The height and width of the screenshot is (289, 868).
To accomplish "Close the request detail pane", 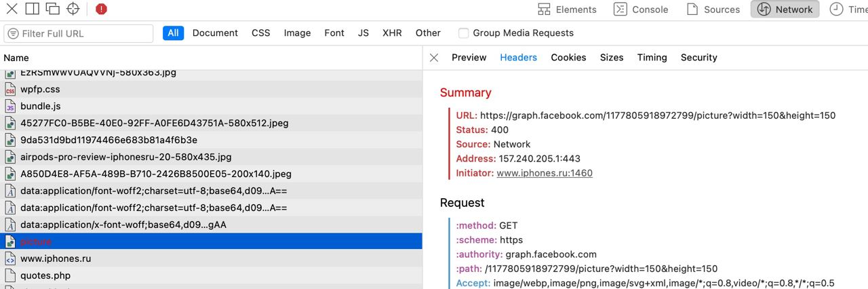I will (x=434, y=58).
